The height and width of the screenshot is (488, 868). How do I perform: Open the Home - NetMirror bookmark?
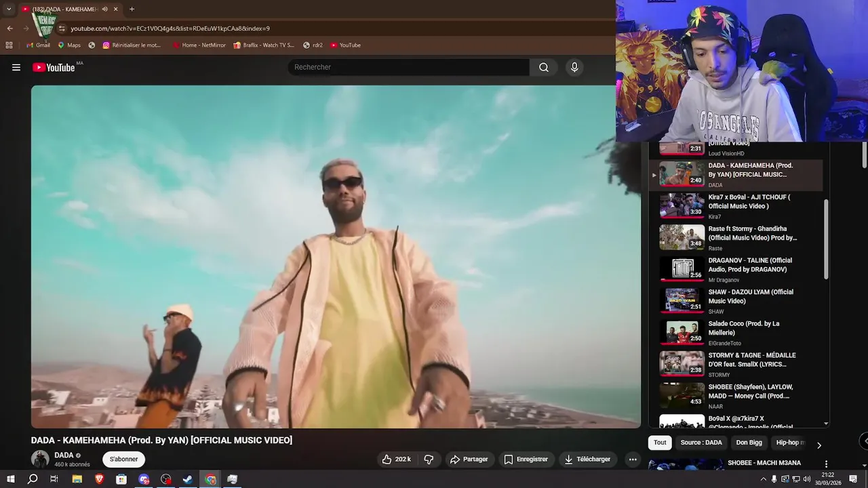click(x=199, y=45)
